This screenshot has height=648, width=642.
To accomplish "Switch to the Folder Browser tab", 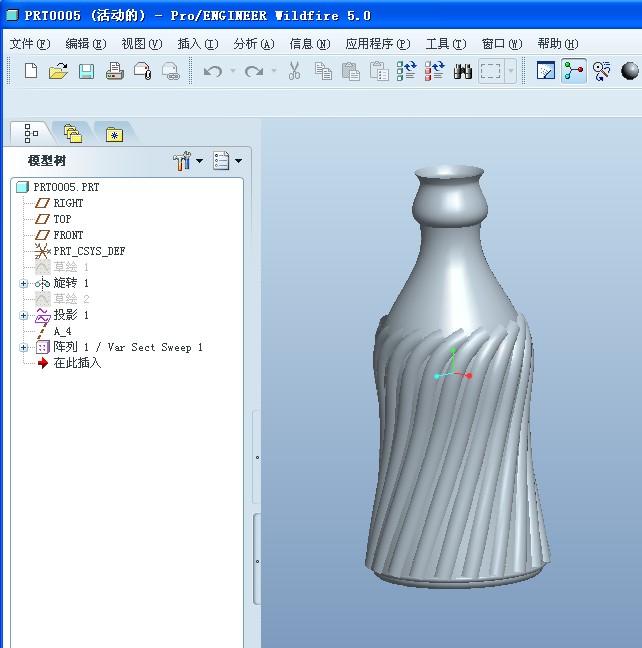I will coord(73,133).
